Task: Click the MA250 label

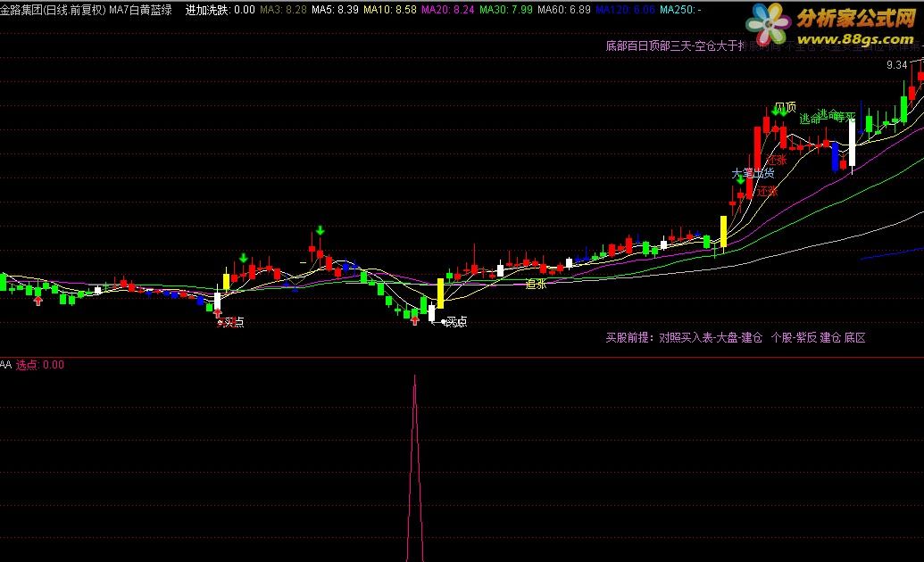Action: [680, 10]
